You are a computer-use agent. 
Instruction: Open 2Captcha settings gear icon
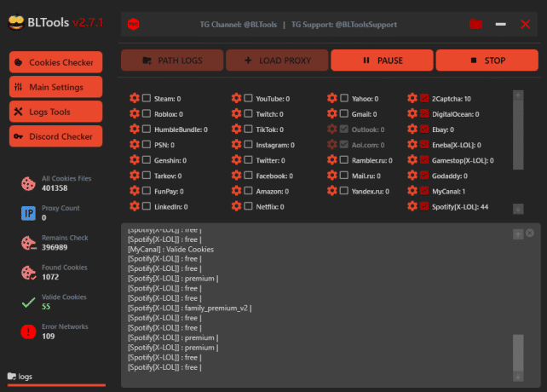click(412, 98)
